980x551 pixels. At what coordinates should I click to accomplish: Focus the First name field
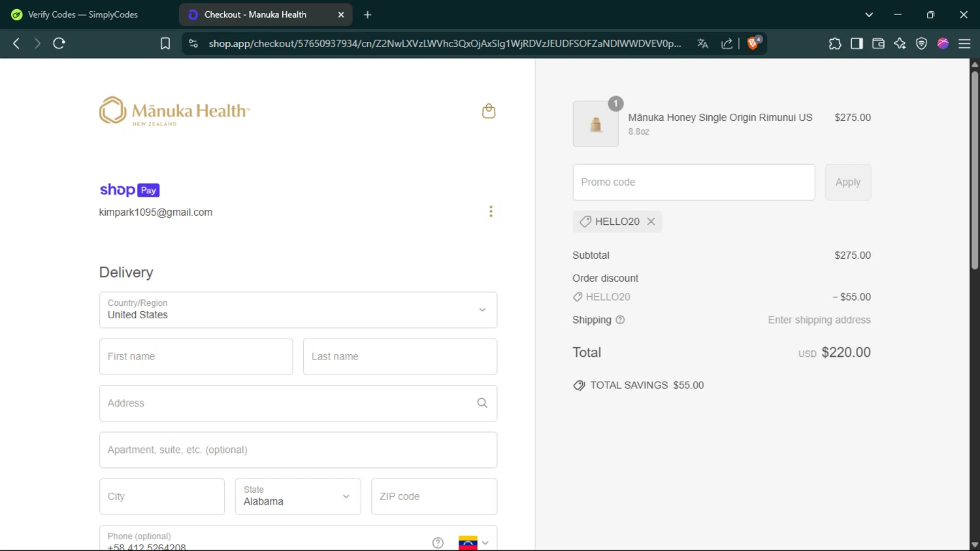(x=196, y=357)
